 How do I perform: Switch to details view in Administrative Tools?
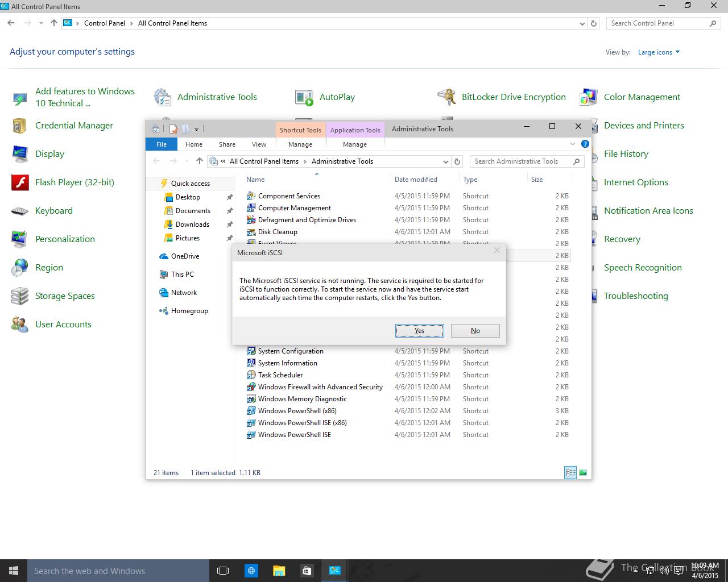click(x=570, y=472)
